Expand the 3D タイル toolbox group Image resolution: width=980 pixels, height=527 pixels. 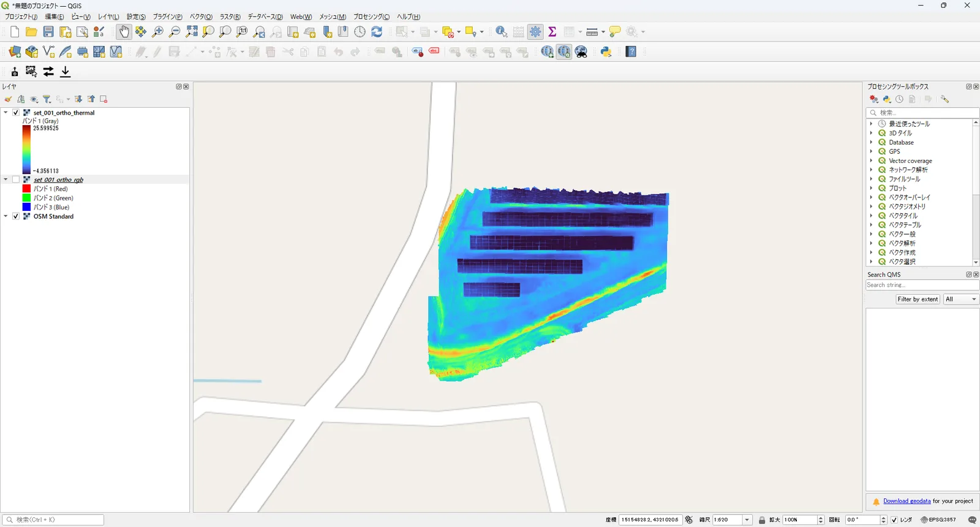tap(871, 133)
